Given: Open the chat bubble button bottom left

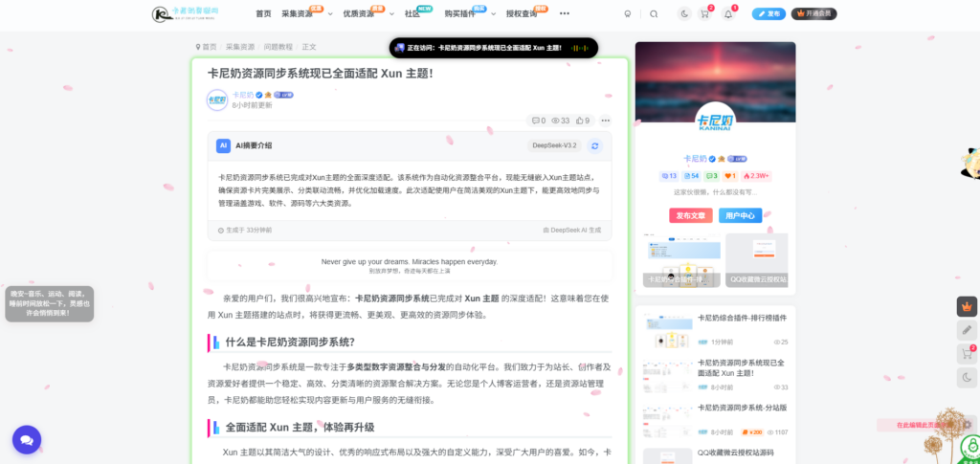Looking at the screenshot, I should click(27, 440).
